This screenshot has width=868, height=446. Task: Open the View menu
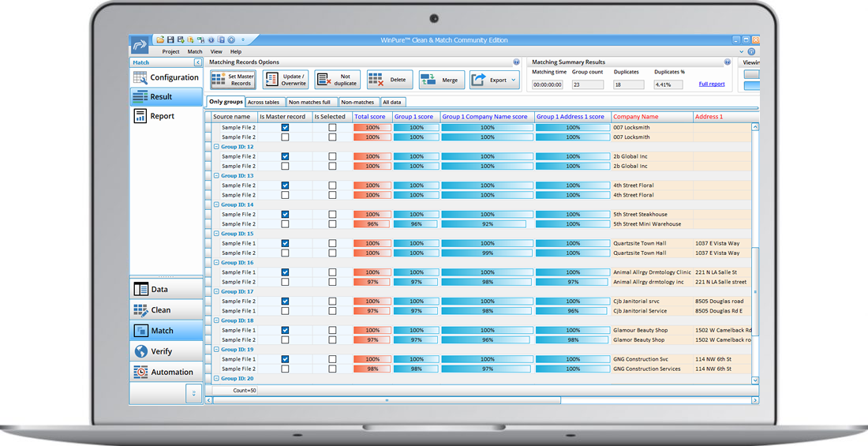click(x=216, y=51)
